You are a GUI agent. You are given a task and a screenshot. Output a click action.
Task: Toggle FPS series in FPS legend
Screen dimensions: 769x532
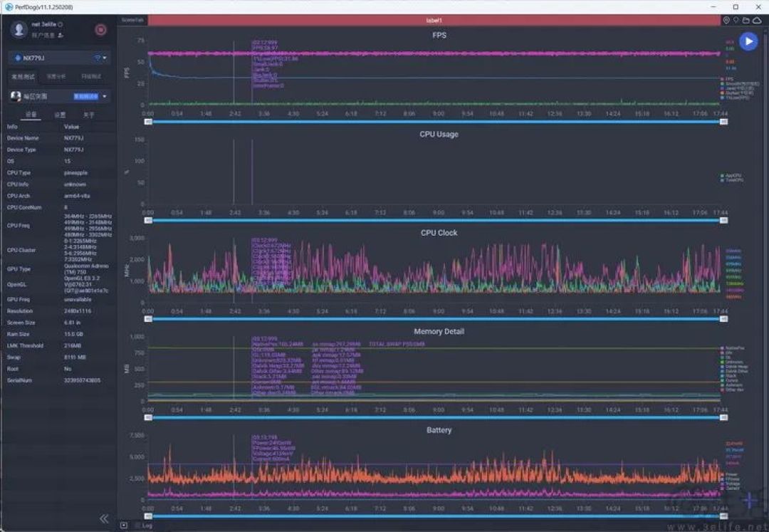[x=727, y=79]
